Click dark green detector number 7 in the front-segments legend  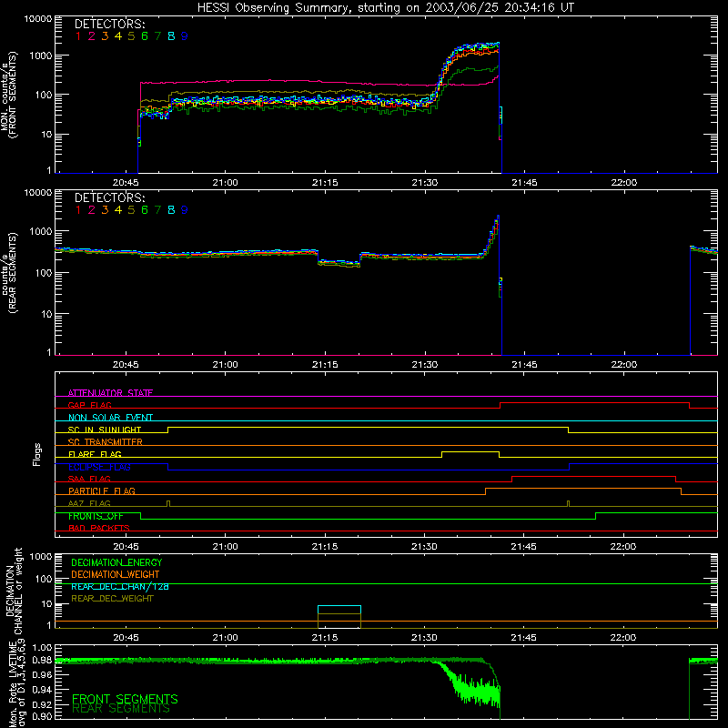click(x=157, y=36)
